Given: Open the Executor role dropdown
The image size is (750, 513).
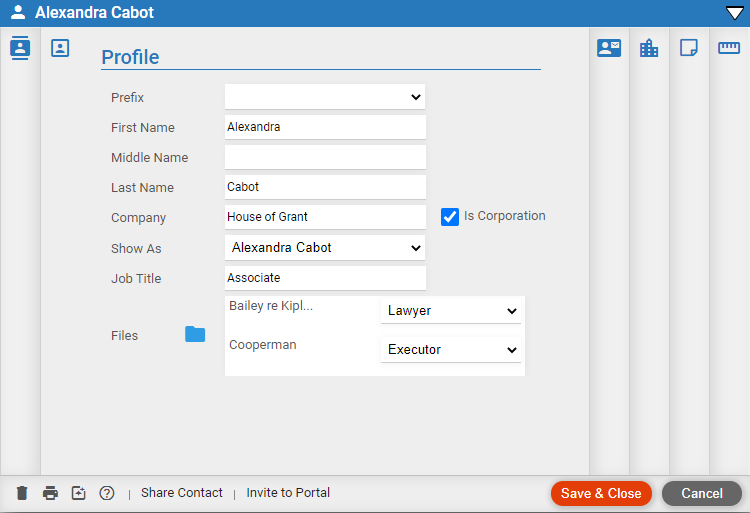Looking at the screenshot, I should click(451, 349).
